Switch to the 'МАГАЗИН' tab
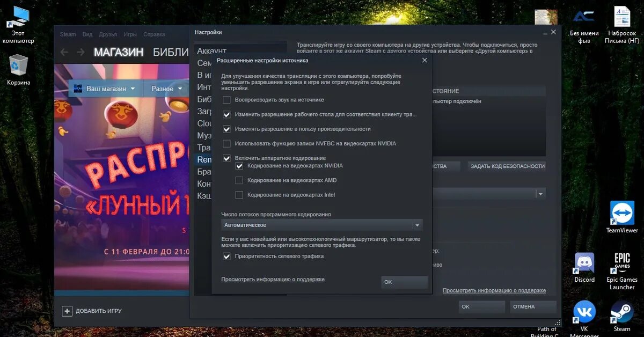This screenshot has width=644, height=337. click(x=119, y=52)
